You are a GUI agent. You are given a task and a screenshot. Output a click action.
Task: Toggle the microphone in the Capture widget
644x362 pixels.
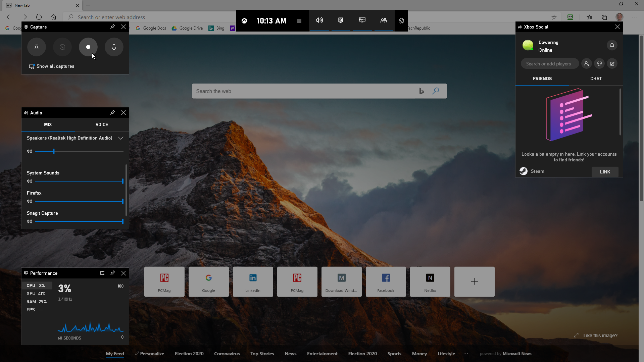(x=114, y=47)
